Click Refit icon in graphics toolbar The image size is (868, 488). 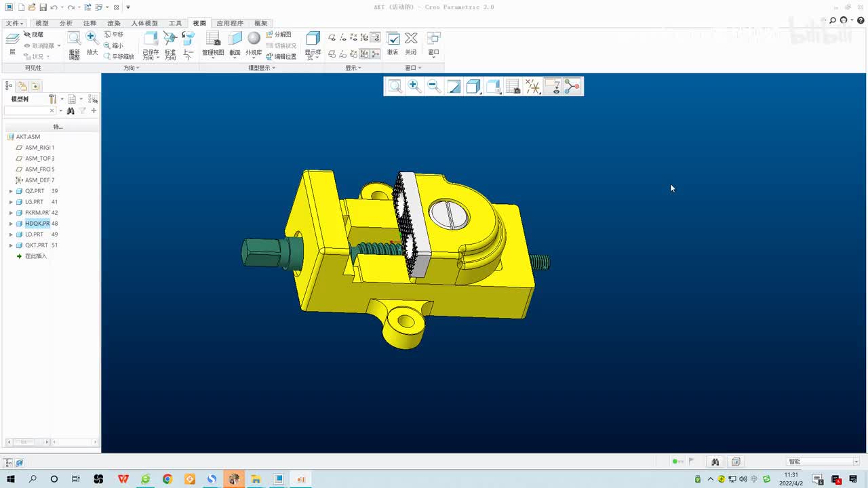[395, 86]
